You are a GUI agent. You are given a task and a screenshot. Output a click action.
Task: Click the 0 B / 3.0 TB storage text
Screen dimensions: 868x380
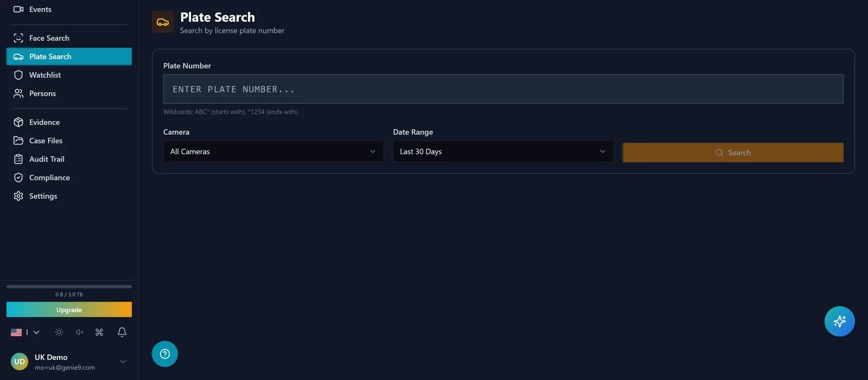[69, 295]
